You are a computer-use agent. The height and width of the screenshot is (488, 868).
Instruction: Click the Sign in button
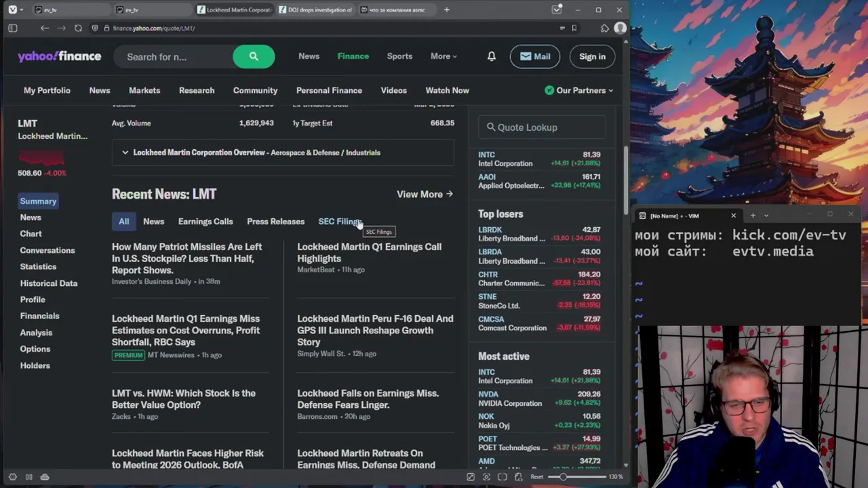pyautogui.click(x=592, y=56)
